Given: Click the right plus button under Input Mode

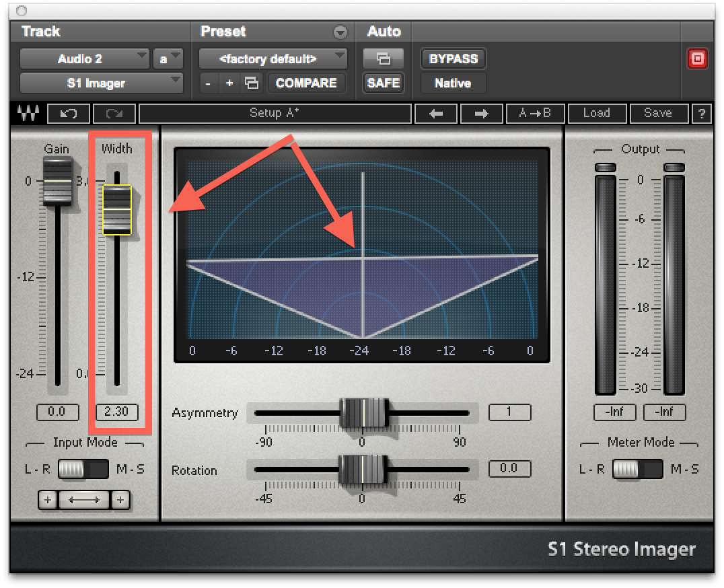Looking at the screenshot, I should click(120, 500).
